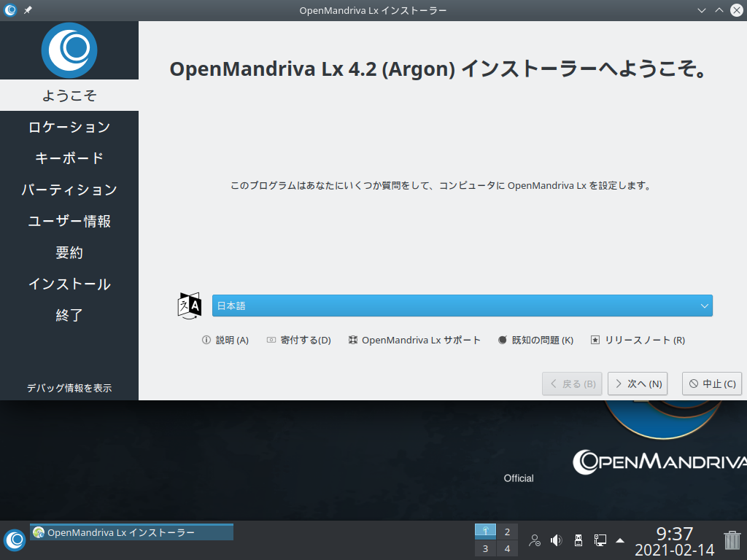Click the user status tray icon
Viewport: 747px width, 560px height.
tap(535, 540)
